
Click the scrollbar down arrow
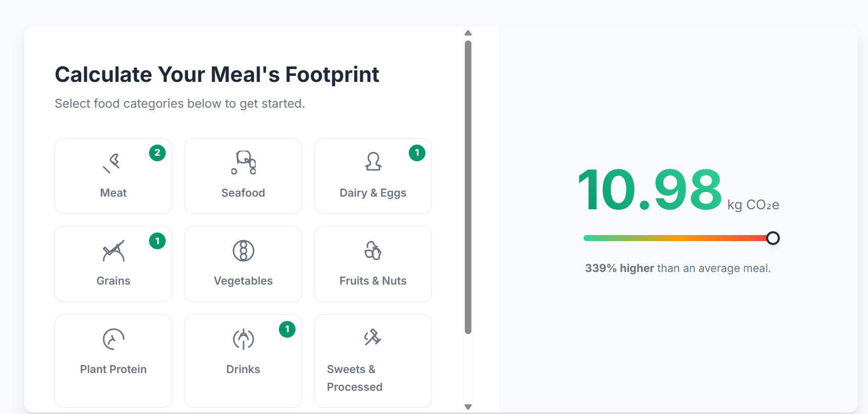pyautogui.click(x=468, y=407)
